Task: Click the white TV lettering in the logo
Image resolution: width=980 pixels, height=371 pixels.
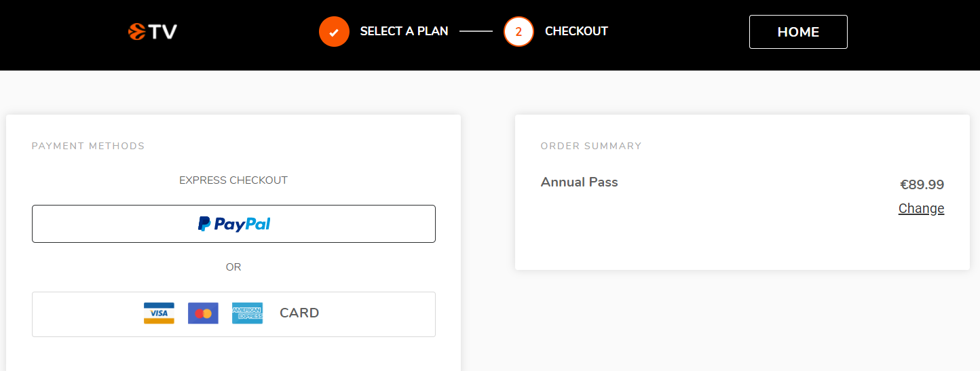Action: pos(164,31)
